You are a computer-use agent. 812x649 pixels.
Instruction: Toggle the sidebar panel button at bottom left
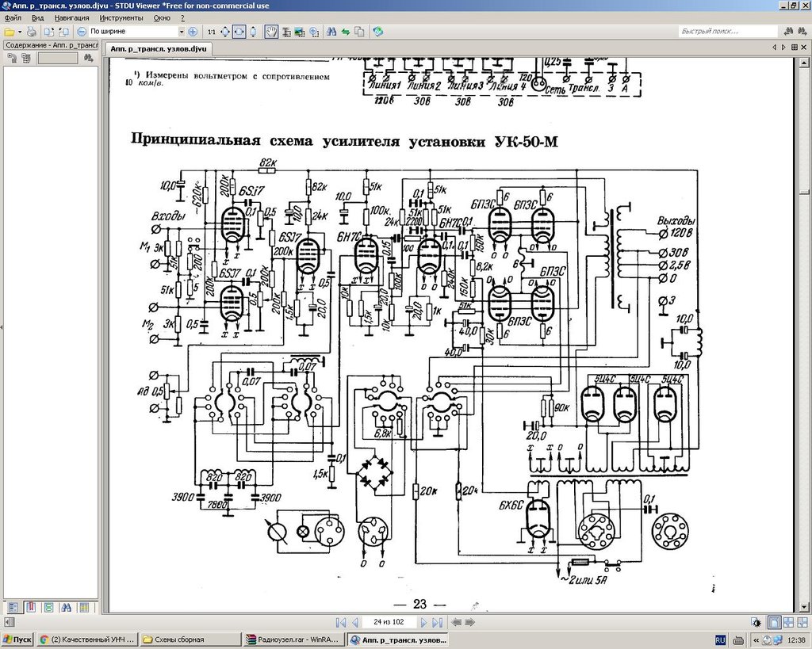click(x=9, y=623)
